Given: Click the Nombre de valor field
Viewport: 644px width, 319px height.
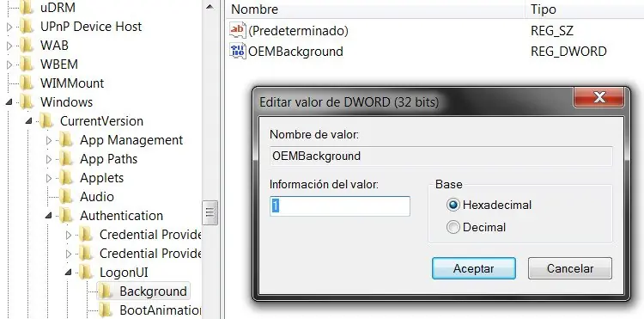Looking at the screenshot, I should (x=440, y=156).
